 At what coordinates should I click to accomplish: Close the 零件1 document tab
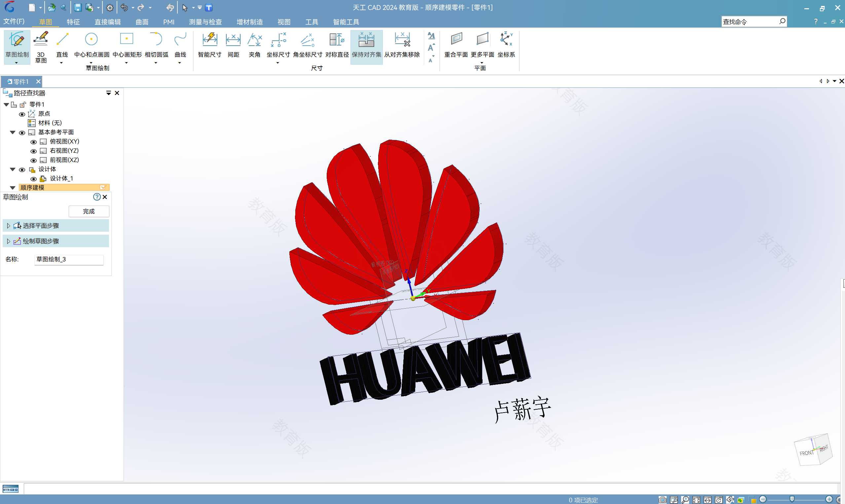coord(38,82)
